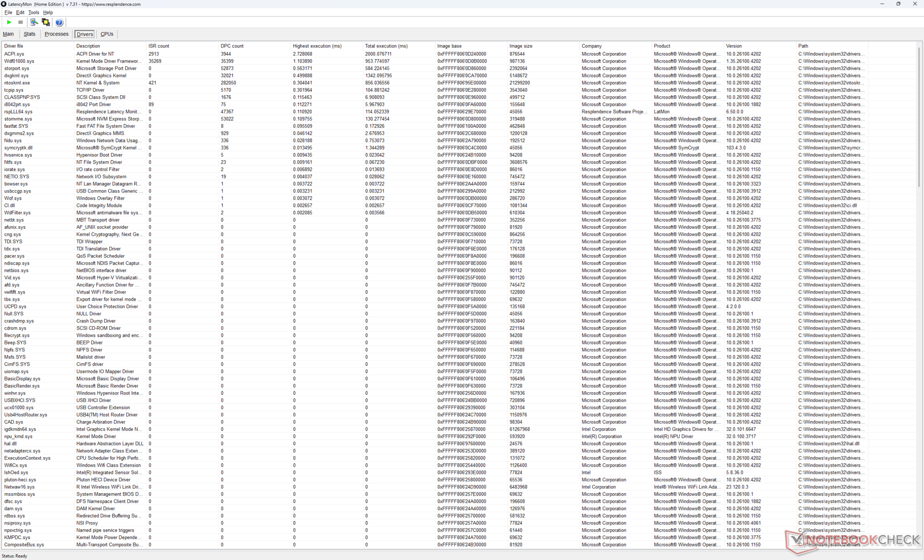Select the ACPI.sys driver row
Image resolution: width=924 pixels, height=560 pixels.
[x=14, y=54]
